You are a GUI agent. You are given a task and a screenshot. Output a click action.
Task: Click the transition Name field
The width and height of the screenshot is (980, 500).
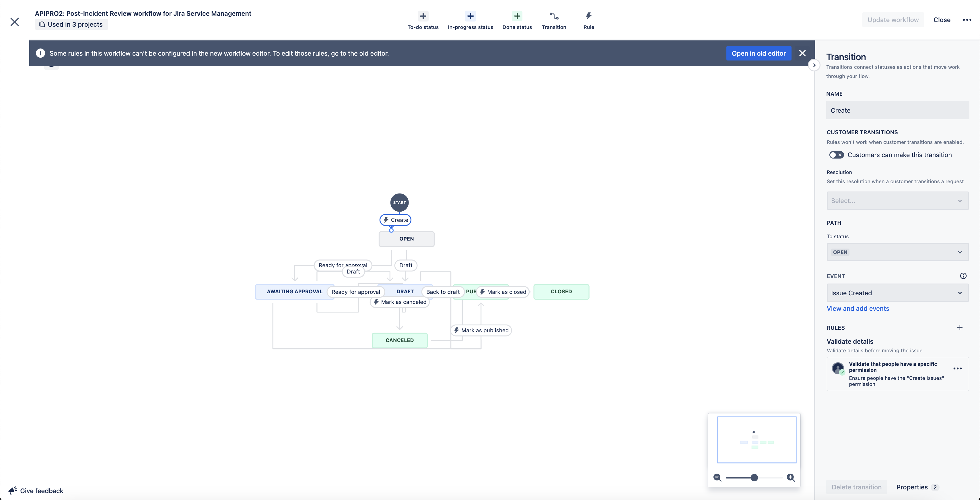click(897, 110)
